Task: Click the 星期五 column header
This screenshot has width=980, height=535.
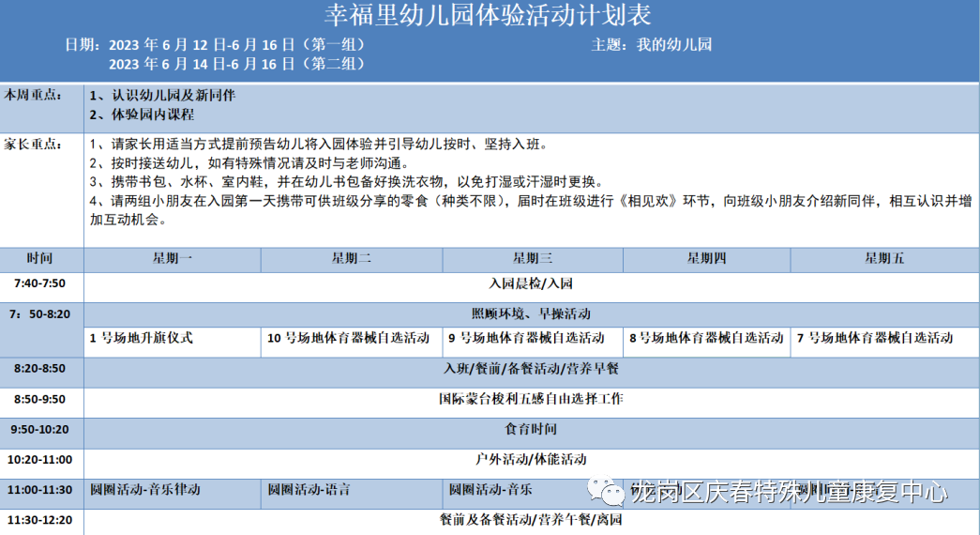Action: 884,258
